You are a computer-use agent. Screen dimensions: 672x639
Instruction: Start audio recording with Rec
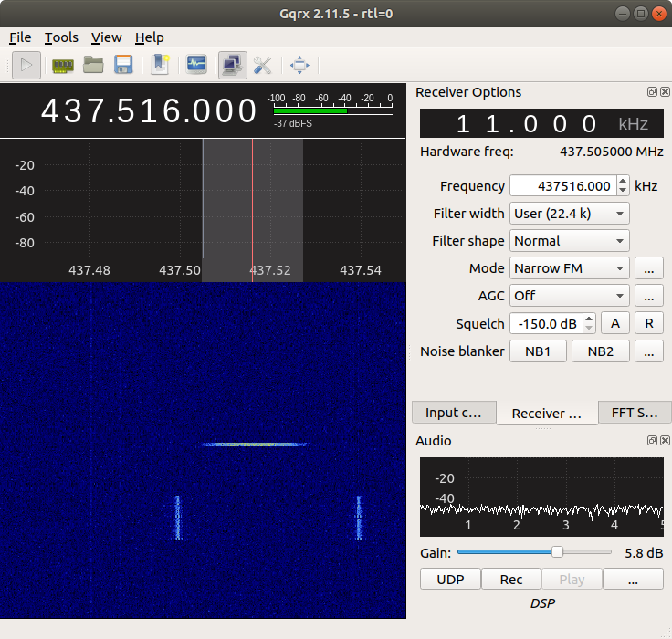coord(511,580)
